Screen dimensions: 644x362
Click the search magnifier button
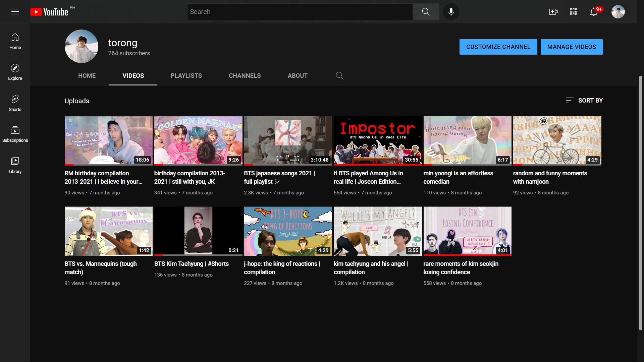(426, 12)
